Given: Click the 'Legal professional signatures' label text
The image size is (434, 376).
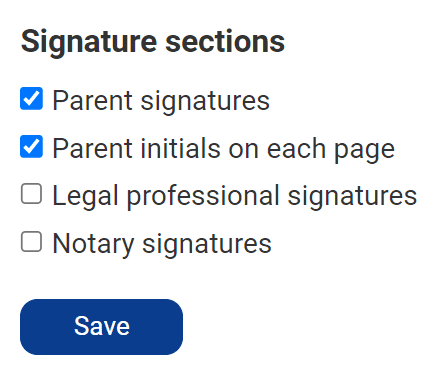Looking at the screenshot, I should click(x=235, y=196).
